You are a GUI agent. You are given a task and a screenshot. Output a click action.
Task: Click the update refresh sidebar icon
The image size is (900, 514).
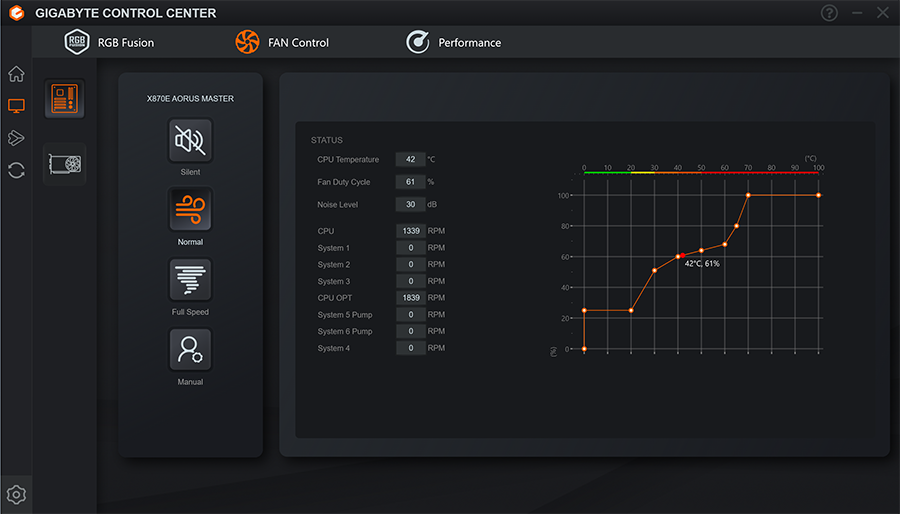point(16,170)
